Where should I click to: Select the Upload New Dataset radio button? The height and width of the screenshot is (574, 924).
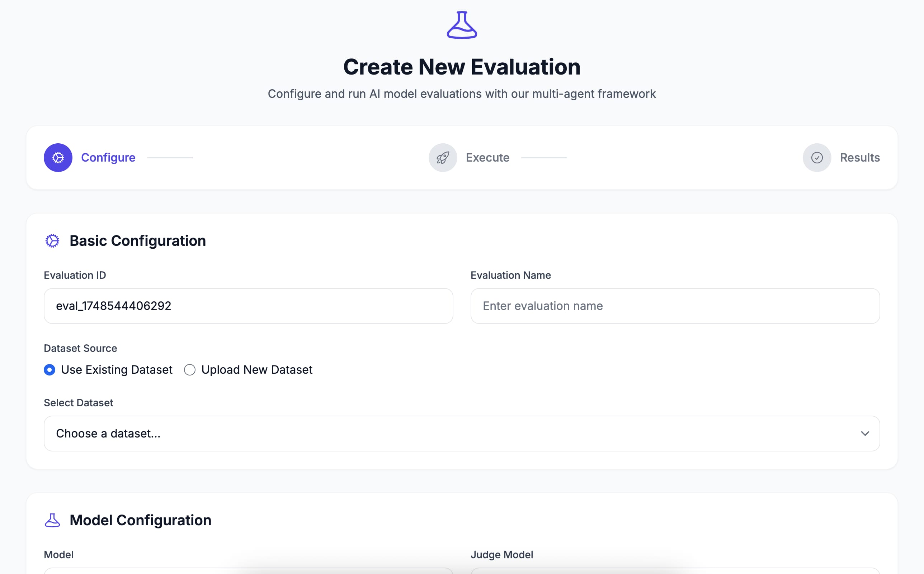tap(190, 370)
